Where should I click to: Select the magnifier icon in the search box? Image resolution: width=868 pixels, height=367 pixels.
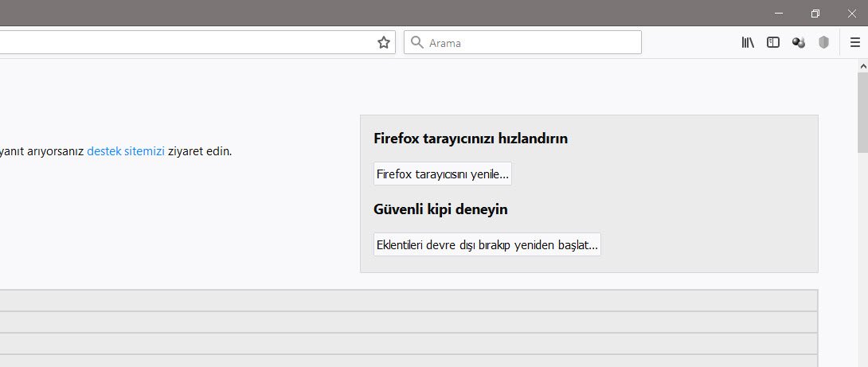[418, 43]
